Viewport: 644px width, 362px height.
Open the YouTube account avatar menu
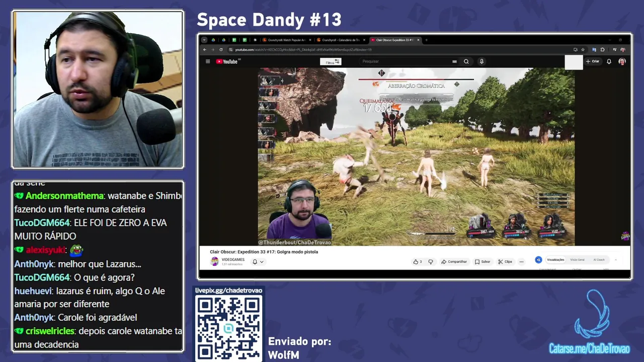pyautogui.click(x=622, y=61)
